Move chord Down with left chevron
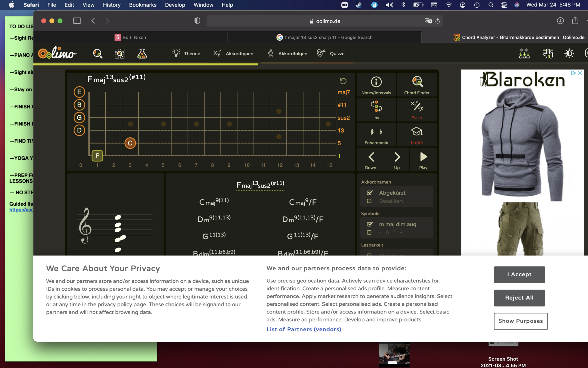588x368 pixels. (x=371, y=160)
